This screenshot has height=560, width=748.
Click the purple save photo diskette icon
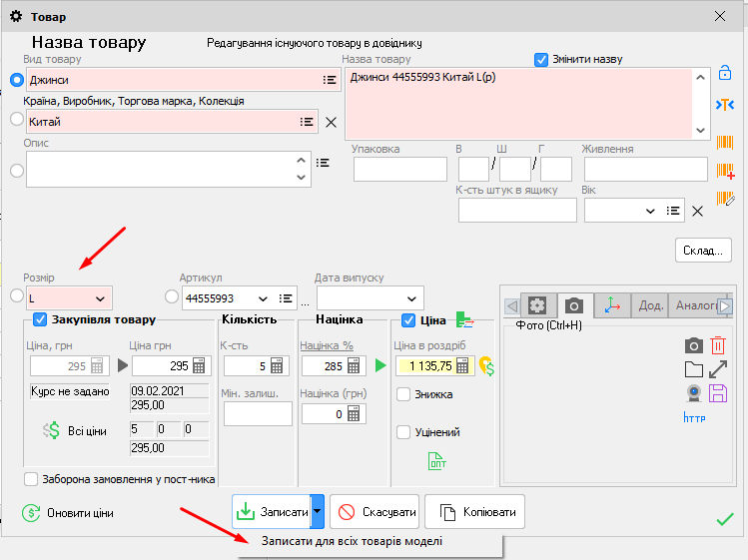coord(718,393)
